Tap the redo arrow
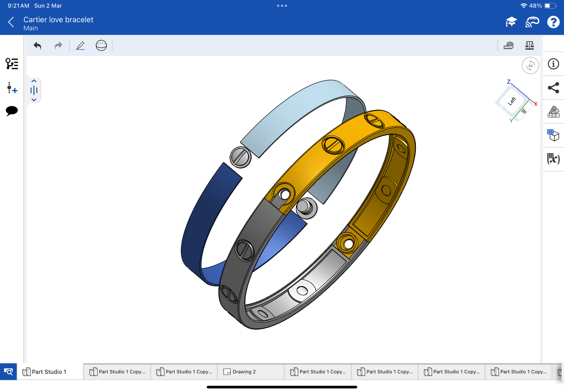This screenshot has width=564, height=392. (x=58, y=46)
